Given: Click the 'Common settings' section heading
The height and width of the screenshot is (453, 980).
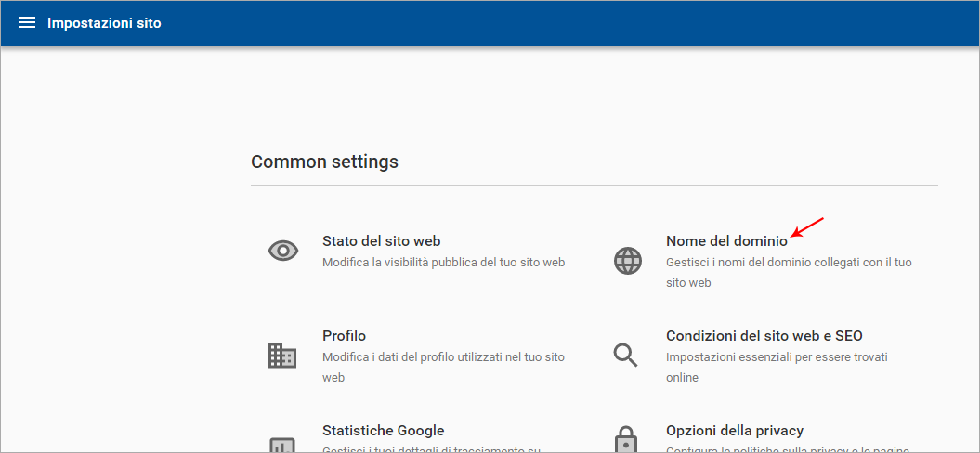Looking at the screenshot, I should 324,162.
